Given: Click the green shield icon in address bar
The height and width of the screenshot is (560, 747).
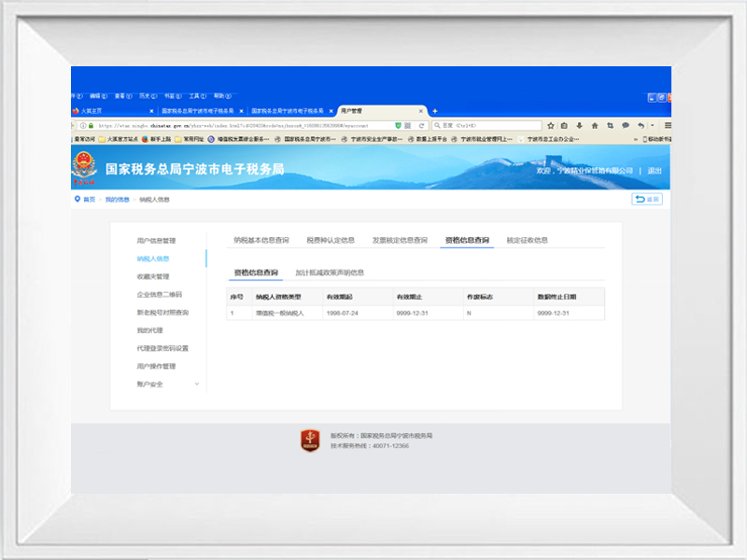Looking at the screenshot, I should (399, 125).
